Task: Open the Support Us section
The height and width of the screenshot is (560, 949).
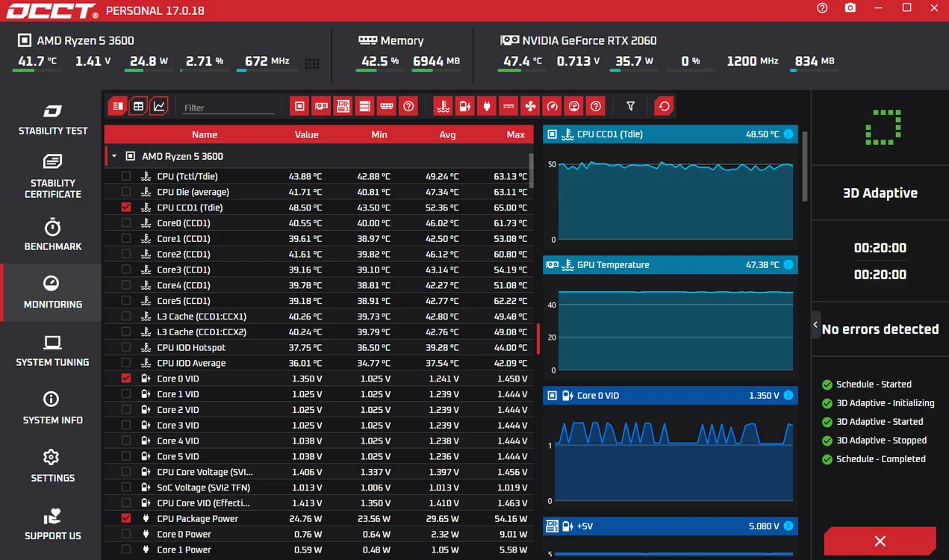Action: click(x=52, y=524)
